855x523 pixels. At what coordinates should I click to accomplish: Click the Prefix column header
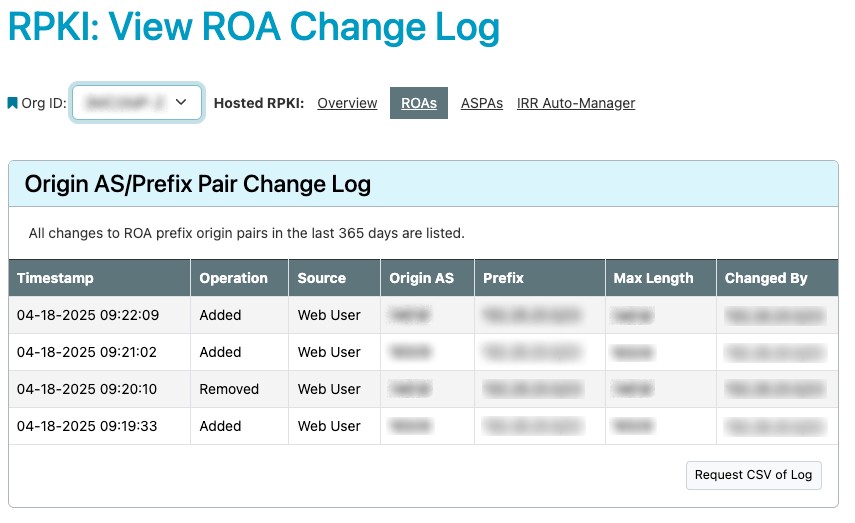tap(504, 278)
